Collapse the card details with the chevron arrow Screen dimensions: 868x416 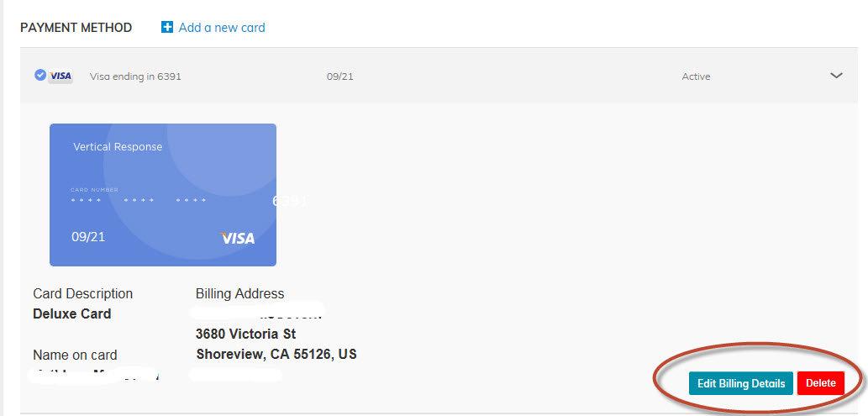pyautogui.click(x=836, y=76)
